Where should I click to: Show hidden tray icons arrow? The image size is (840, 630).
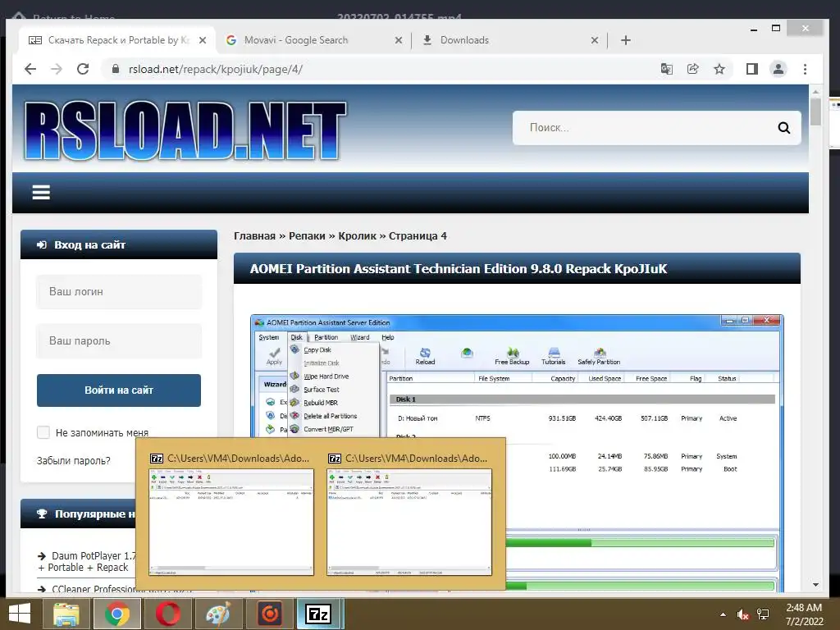click(724, 614)
